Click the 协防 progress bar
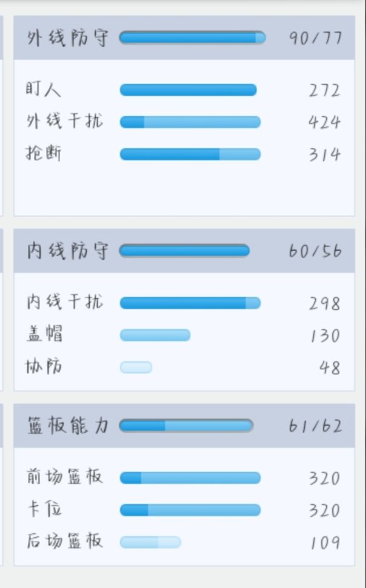This screenshot has width=366, height=588. (136, 367)
